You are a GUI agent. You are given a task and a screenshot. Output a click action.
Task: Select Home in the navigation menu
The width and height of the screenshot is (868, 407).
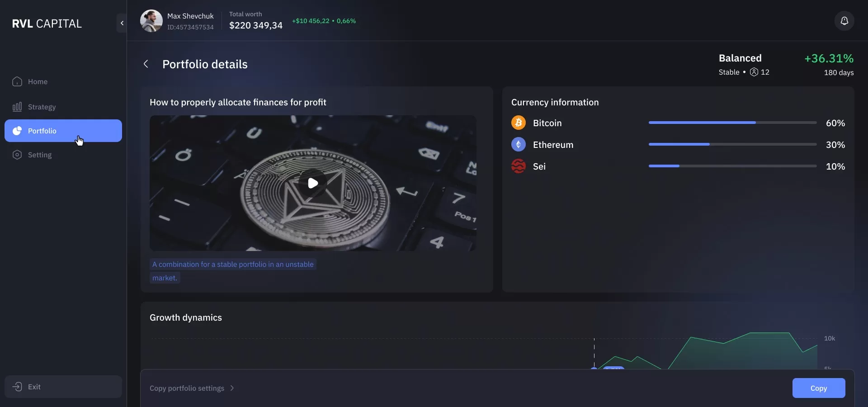click(x=38, y=82)
